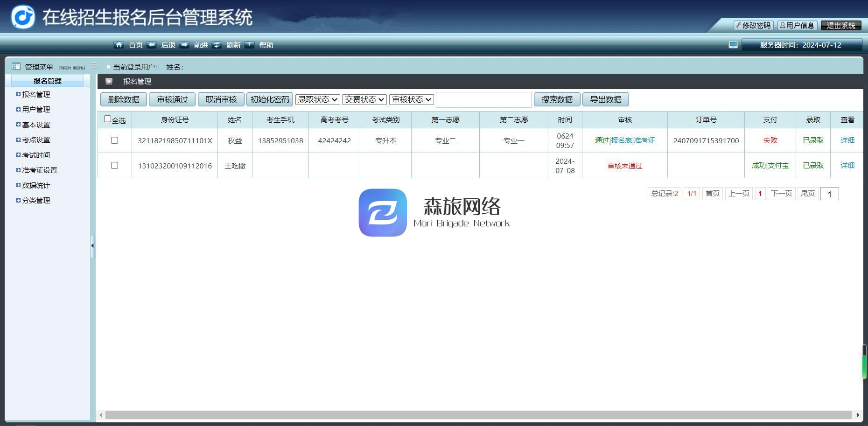
Task: Go to 首页 in the top navigation
Action: (136, 45)
